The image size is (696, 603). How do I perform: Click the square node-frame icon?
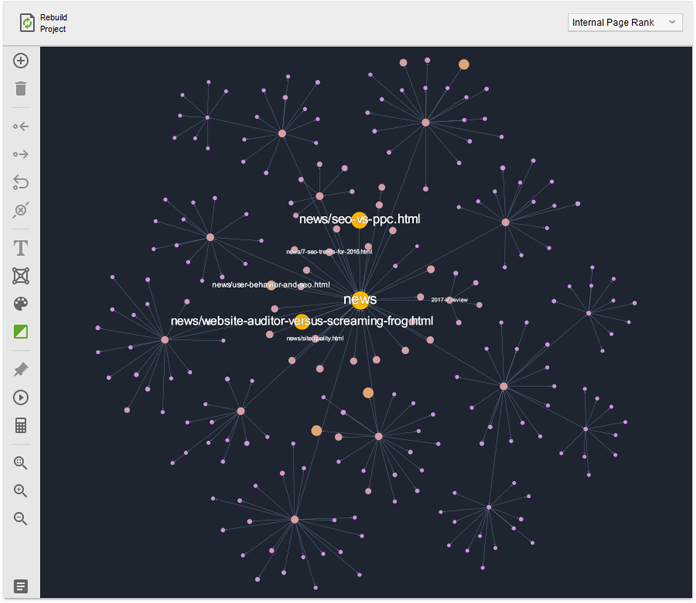20,276
